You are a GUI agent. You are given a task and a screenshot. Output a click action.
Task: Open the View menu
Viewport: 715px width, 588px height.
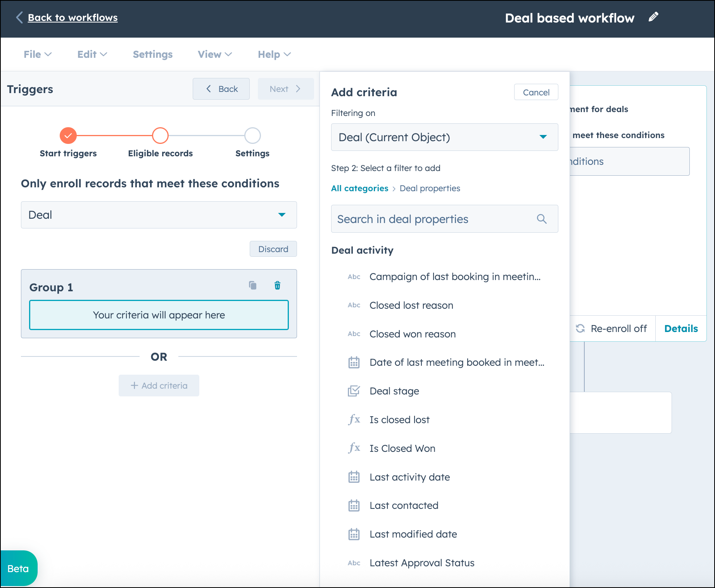click(215, 54)
